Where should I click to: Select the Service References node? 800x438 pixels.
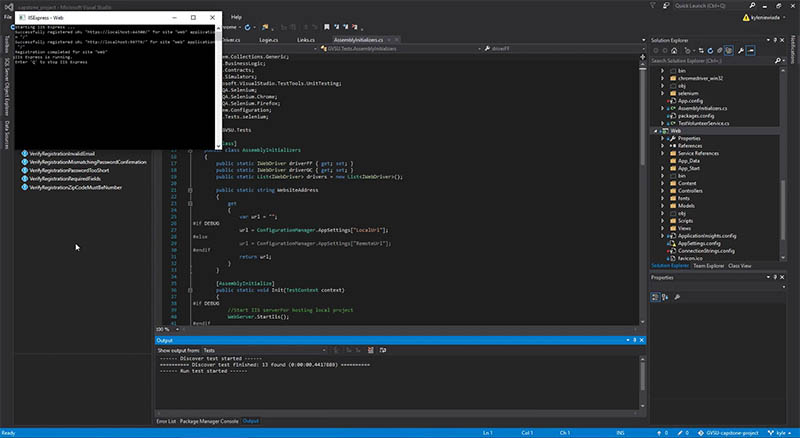point(698,153)
